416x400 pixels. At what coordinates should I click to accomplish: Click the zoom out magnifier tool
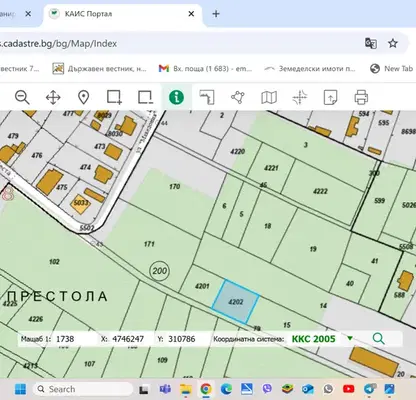click(22, 97)
